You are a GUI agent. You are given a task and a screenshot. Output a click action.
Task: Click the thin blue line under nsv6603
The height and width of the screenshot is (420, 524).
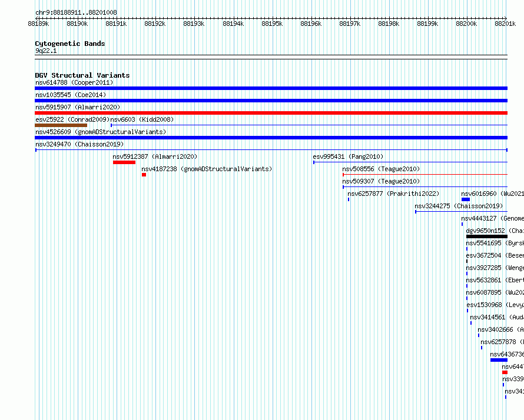[309, 125]
